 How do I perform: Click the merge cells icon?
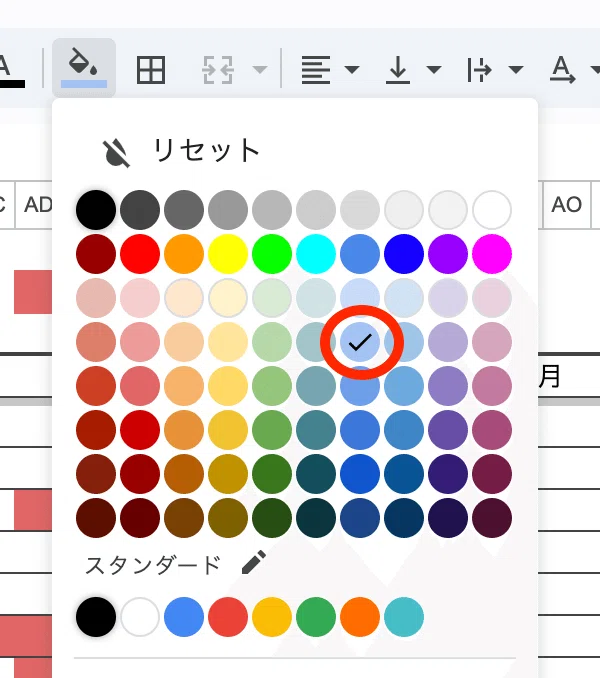point(218,70)
